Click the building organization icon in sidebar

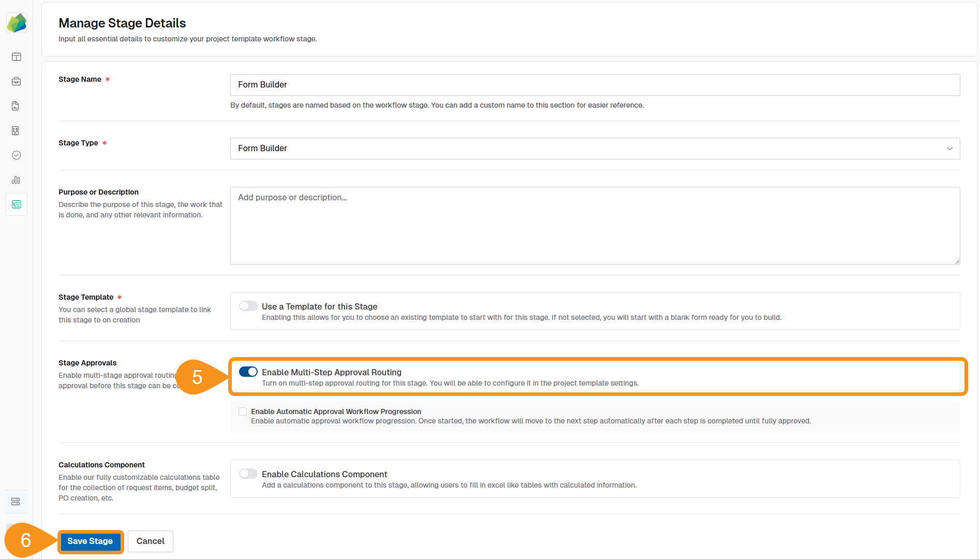16,130
